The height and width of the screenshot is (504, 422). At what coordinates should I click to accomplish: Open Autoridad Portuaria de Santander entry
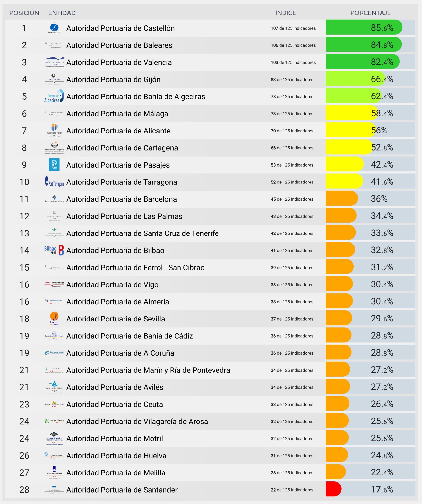tap(122, 490)
